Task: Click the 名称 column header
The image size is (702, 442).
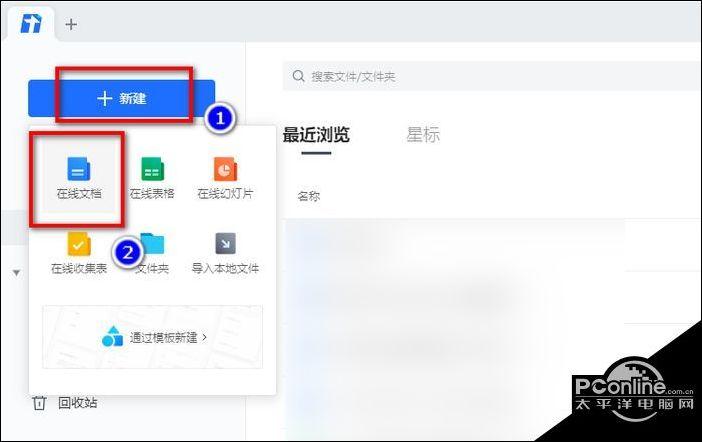Action: 308,196
